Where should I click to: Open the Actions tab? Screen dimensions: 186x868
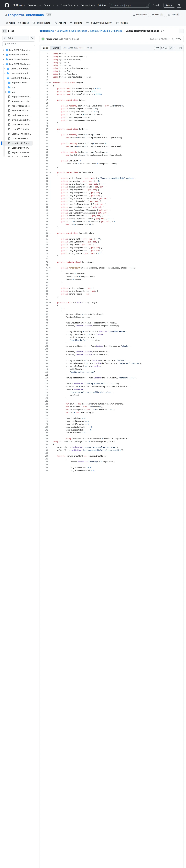(60, 23)
